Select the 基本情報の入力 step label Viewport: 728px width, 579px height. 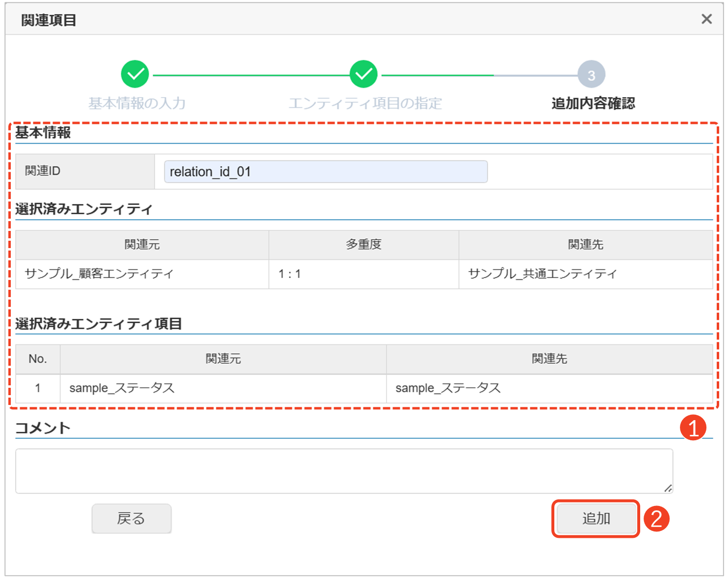[x=137, y=103]
